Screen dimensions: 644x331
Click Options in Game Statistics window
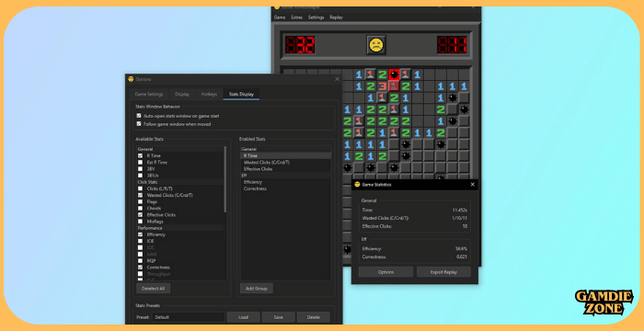[385, 272]
